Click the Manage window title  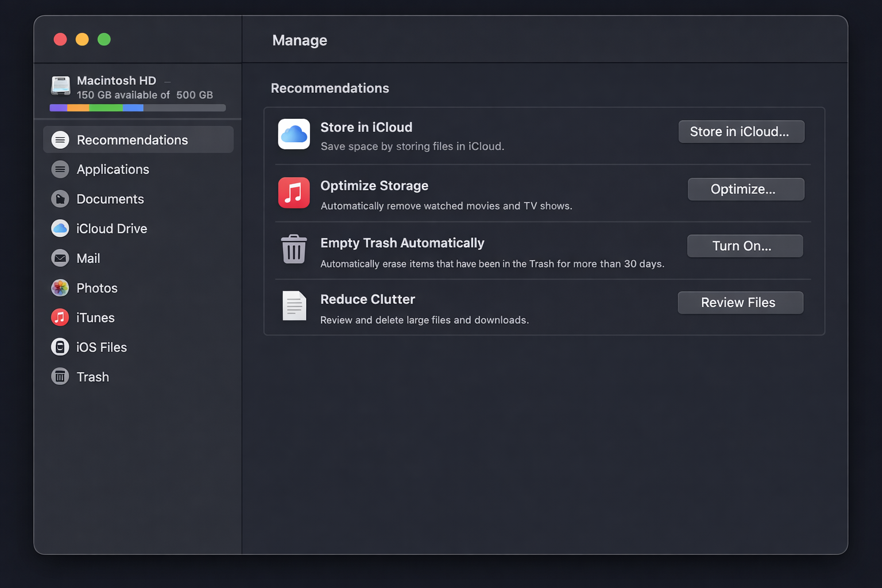pyautogui.click(x=300, y=40)
